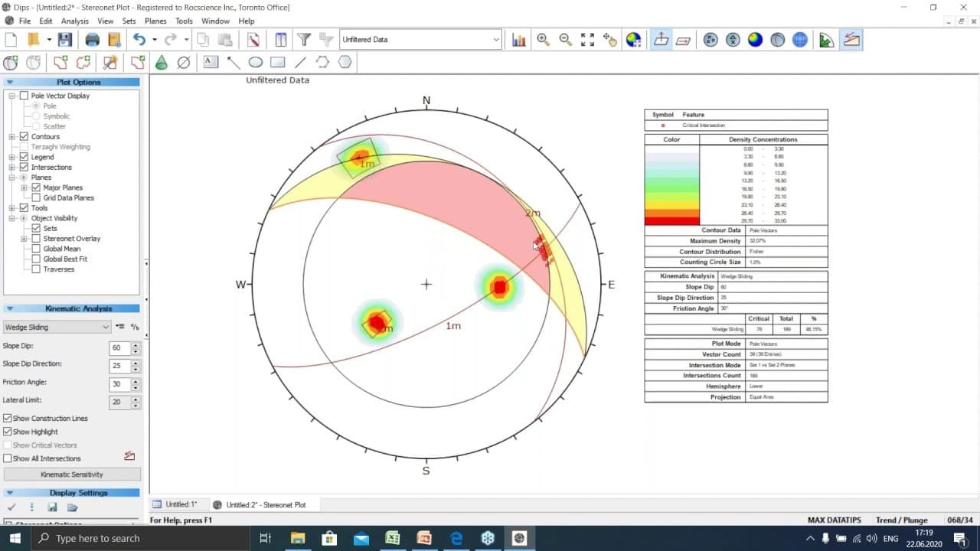Screen dimensions: 980x551
Task: Click the zoom extents arrows icon
Action: pyautogui.click(x=587, y=40)
